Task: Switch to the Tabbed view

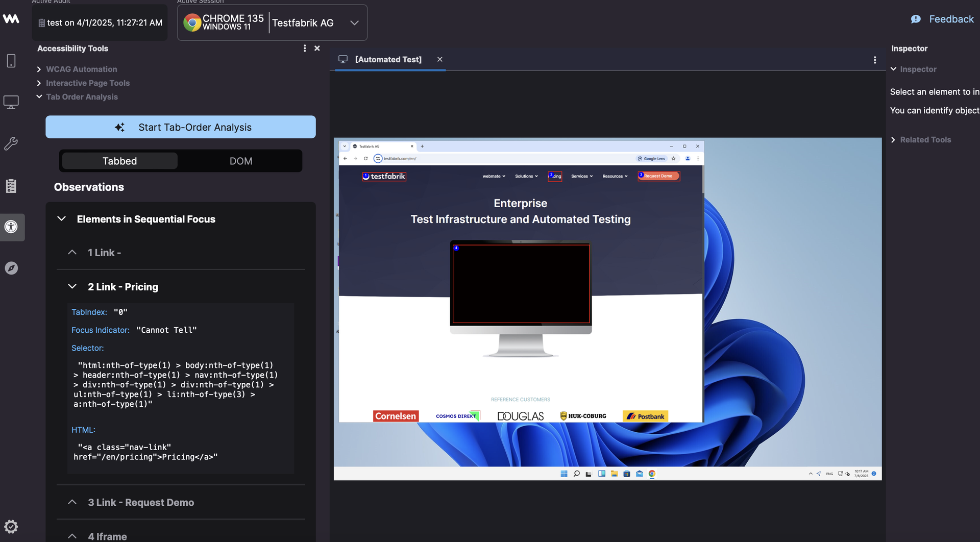Action: [x=120, y=161]
